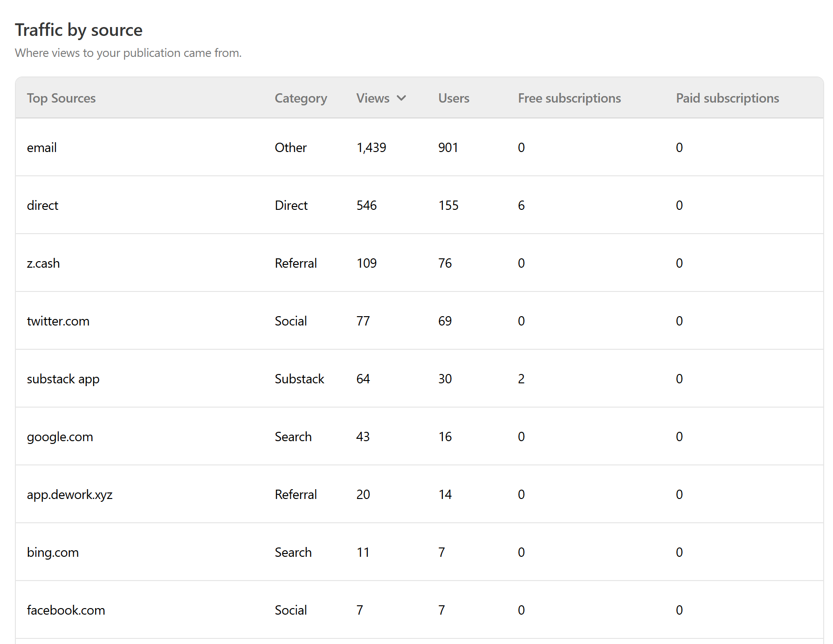Click the subtitle about where views came from

pos(128,53)
